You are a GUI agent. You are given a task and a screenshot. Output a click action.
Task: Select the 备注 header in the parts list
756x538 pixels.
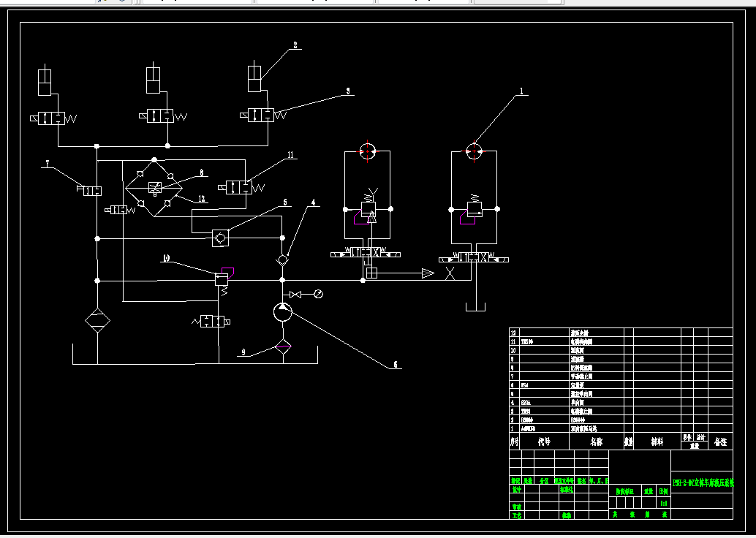720,441
